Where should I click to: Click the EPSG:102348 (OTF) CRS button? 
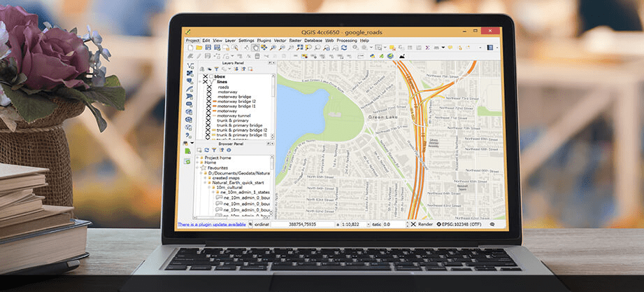click(x=459, y=224)
